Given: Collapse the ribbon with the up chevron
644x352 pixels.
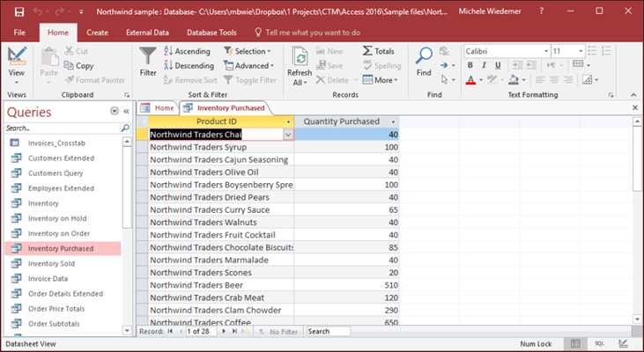Looking at the screenshot, I should pyautogui.click(x=633, y=95).
